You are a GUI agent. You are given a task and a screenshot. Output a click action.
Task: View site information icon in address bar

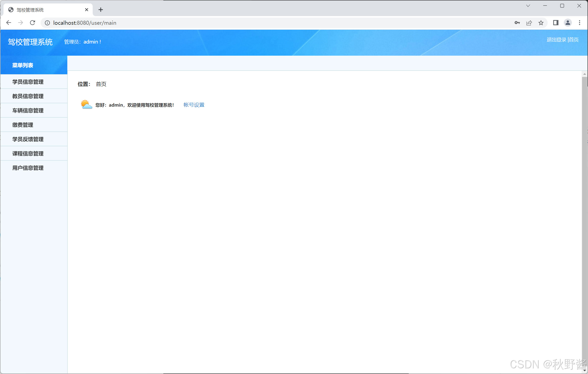click(47, 23)
